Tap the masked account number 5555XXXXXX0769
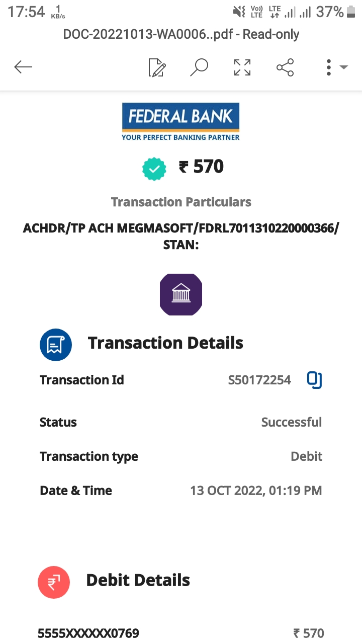 pyautogui.click(x=88, y=633)
